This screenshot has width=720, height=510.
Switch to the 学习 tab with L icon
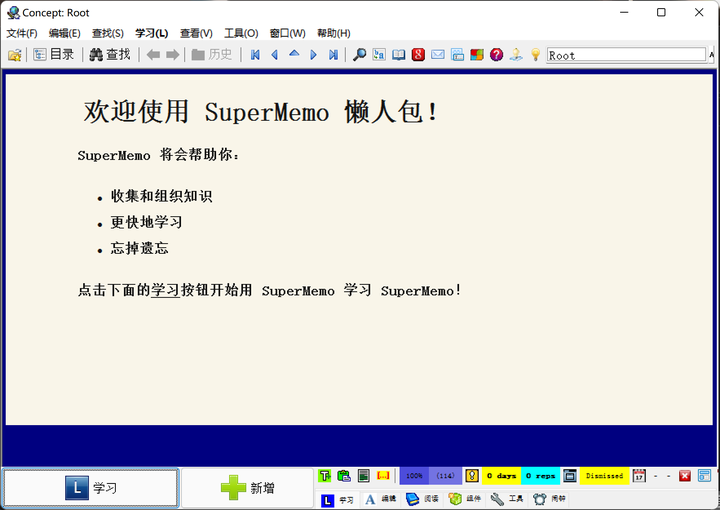[x=338, y=499]
